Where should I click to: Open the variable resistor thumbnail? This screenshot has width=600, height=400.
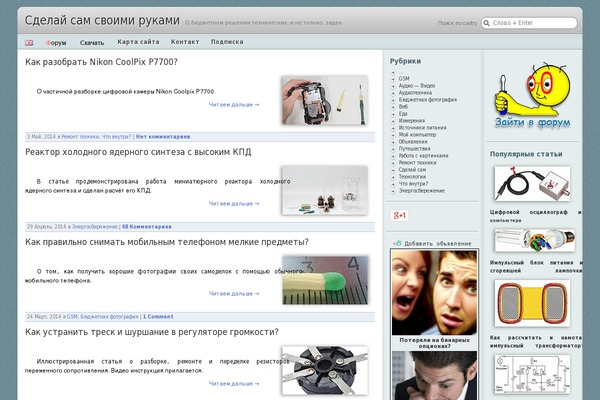point(324,370)
